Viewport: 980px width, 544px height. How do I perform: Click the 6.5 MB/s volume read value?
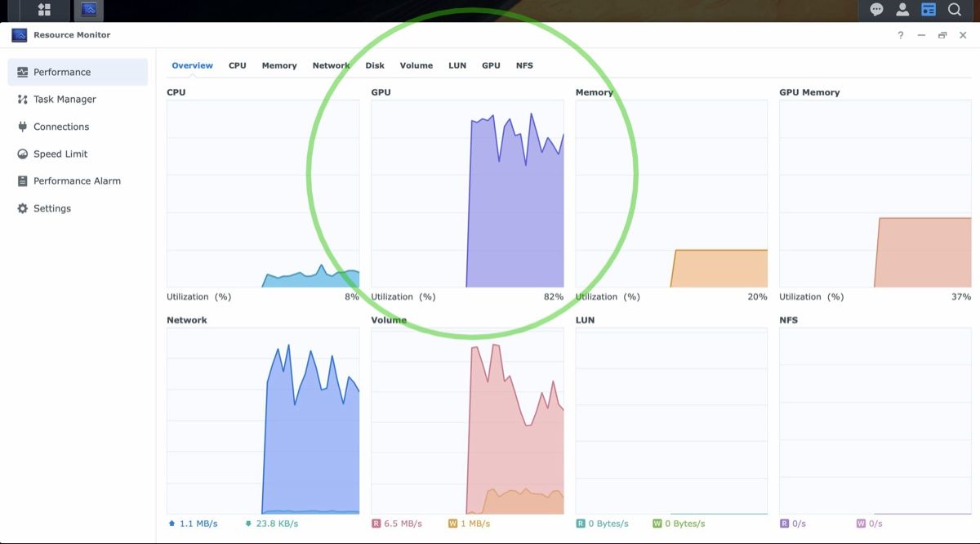coord(403,524)
